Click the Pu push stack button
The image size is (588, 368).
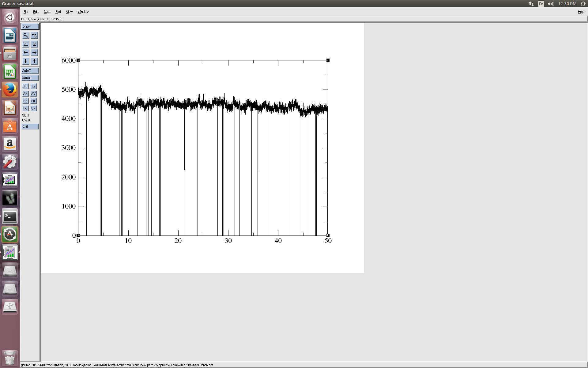(33, 101)
